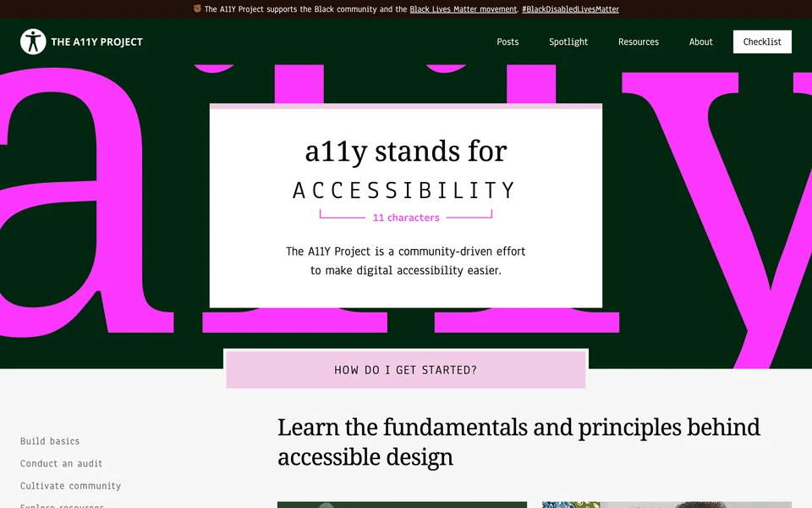812x508 pixels.
Task: Click the HOW DO I GET STARTED? button
Action: click(x=406, y=370)
